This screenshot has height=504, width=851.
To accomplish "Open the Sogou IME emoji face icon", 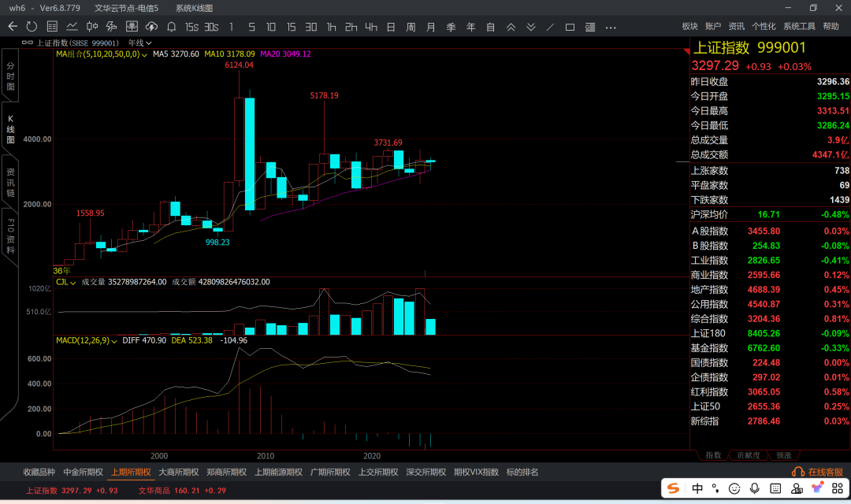I will (x=734, y=488).
